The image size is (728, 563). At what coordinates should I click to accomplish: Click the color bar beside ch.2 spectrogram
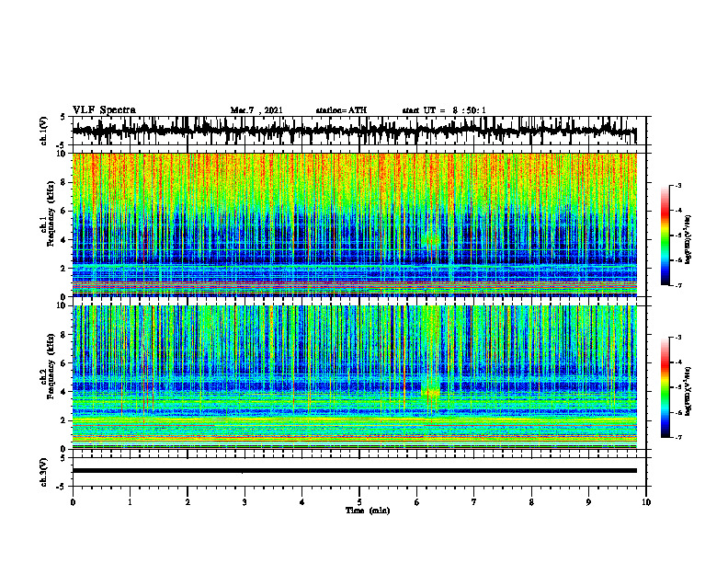[665, 387]
